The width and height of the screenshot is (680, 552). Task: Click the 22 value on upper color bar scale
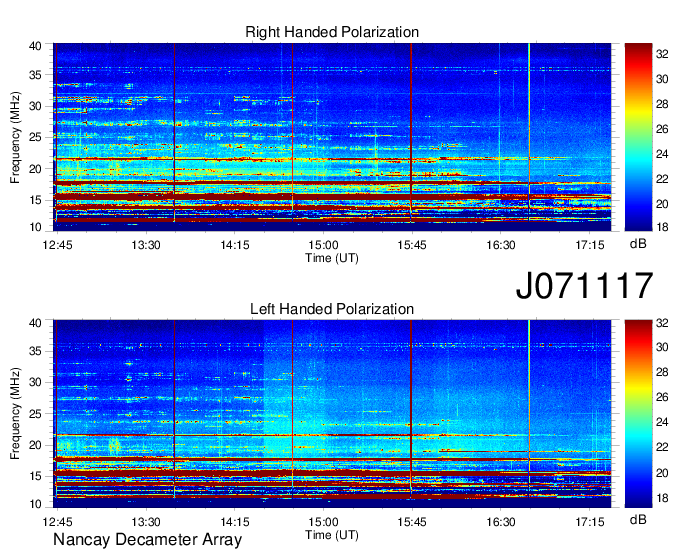[x=662, y=179]
